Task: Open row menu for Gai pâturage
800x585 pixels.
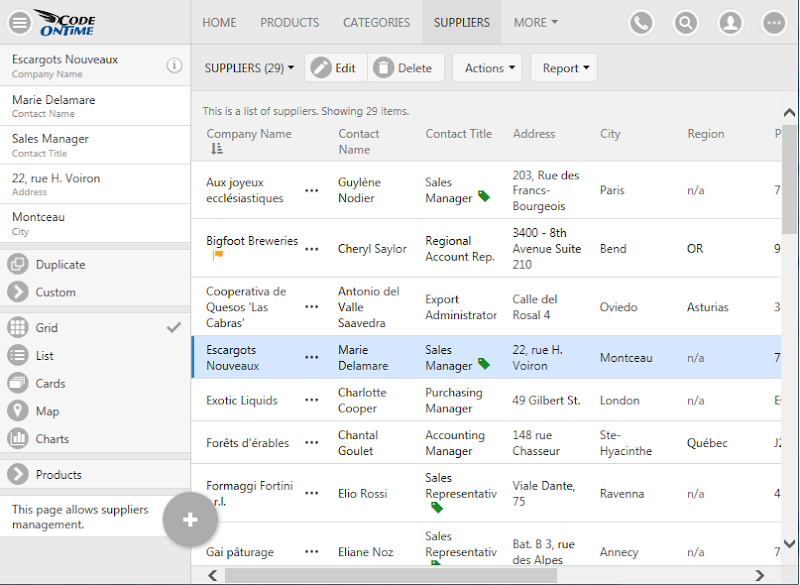Action: pyautogui.click(x=312, y=551)
